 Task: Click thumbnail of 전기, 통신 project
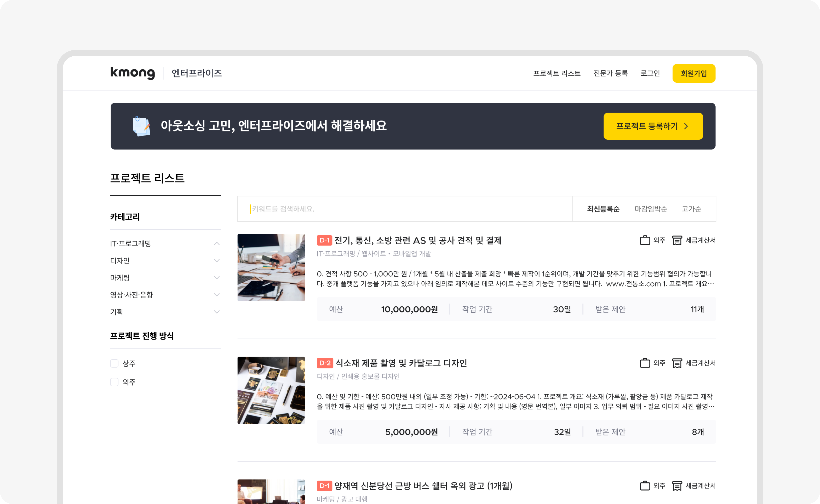pos(271,268)
